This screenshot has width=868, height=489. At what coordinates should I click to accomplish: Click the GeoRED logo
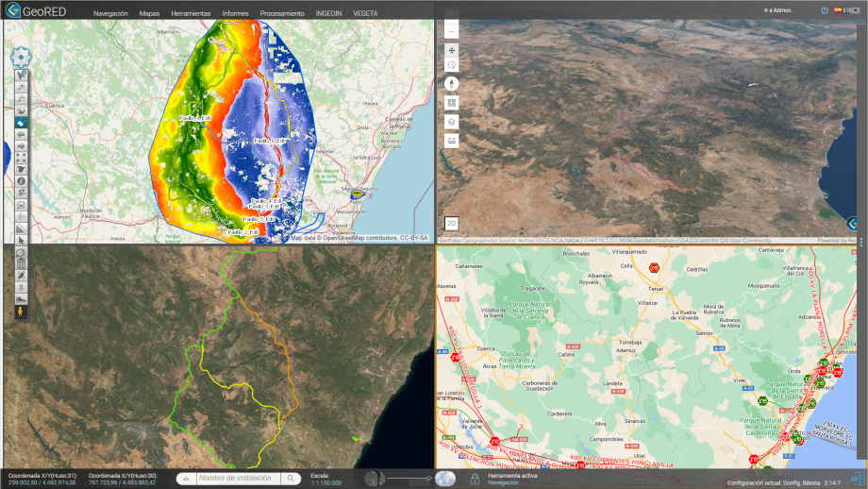[x=35, y=10]
